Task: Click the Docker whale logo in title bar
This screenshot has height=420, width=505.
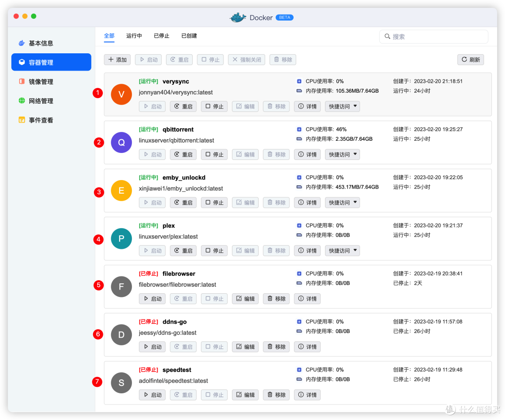Action: (238, 17)
